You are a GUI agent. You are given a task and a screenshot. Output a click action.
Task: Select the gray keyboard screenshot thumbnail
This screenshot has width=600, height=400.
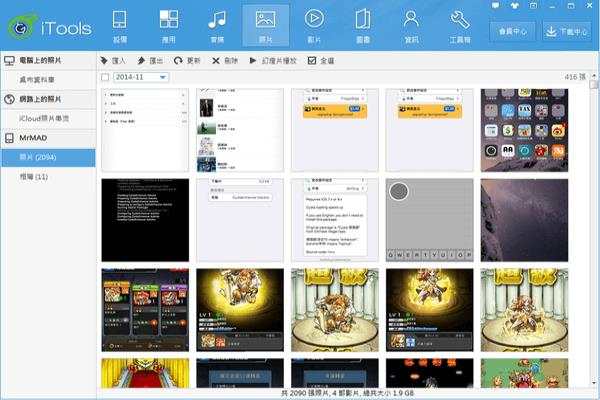429,220
